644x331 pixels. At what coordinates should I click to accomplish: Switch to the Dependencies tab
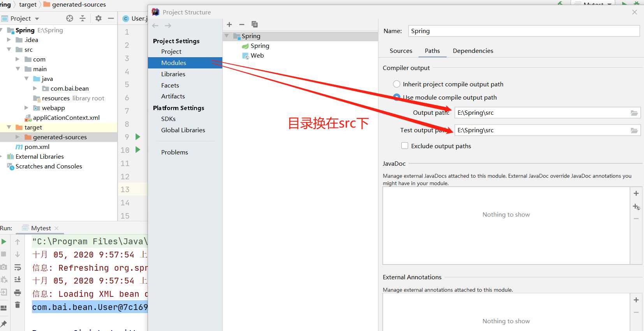(x=473, y=51)
